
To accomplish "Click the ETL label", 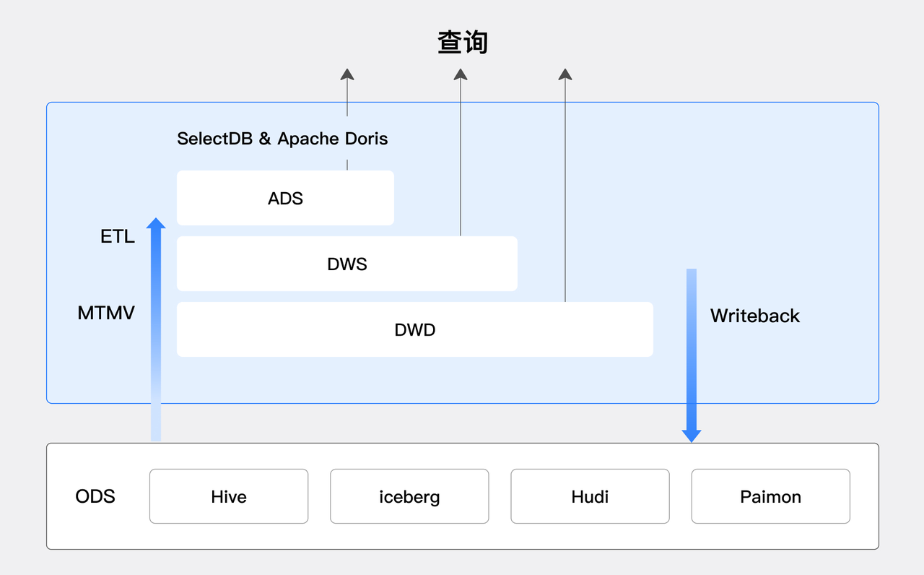I will pyautogui.click(x=118, y=236).
